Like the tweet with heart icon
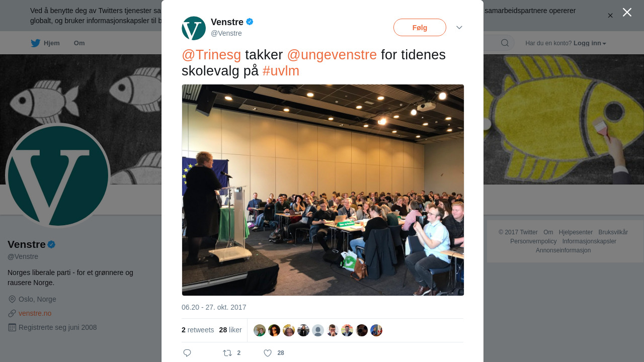The width and height of the screenshot is (644, 362). click(x=268, y=353)
